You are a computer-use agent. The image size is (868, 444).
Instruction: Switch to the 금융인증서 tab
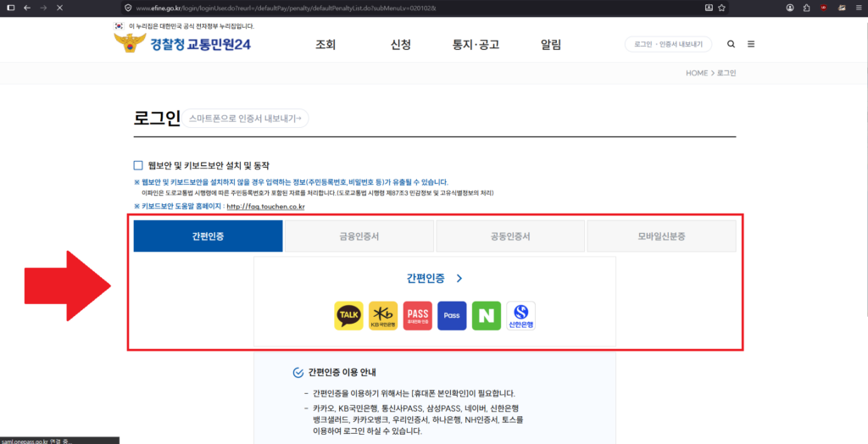point(359,236)
